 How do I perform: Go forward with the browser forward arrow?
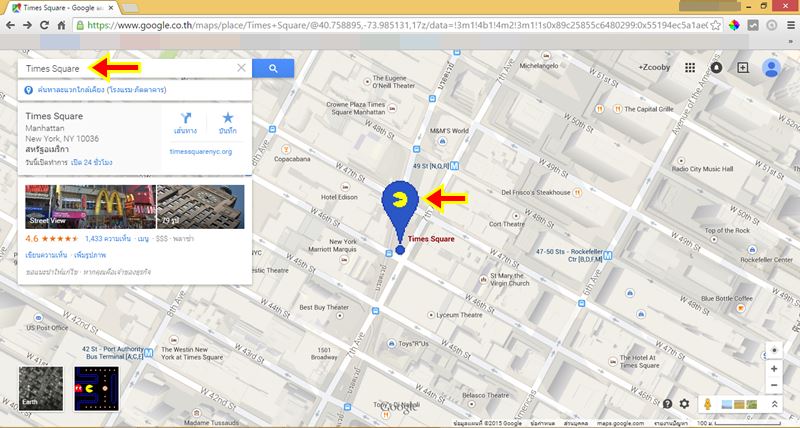coord(28,25)
